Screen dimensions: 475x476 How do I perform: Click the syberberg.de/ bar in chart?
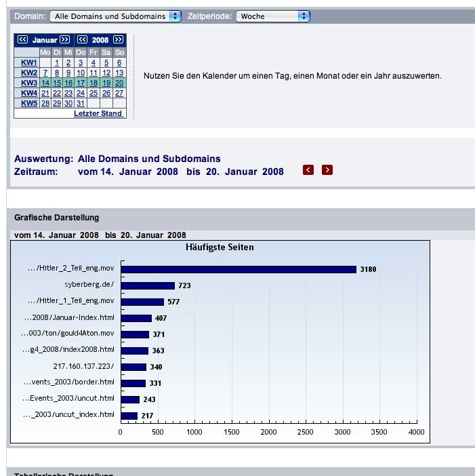pos(147,285)
